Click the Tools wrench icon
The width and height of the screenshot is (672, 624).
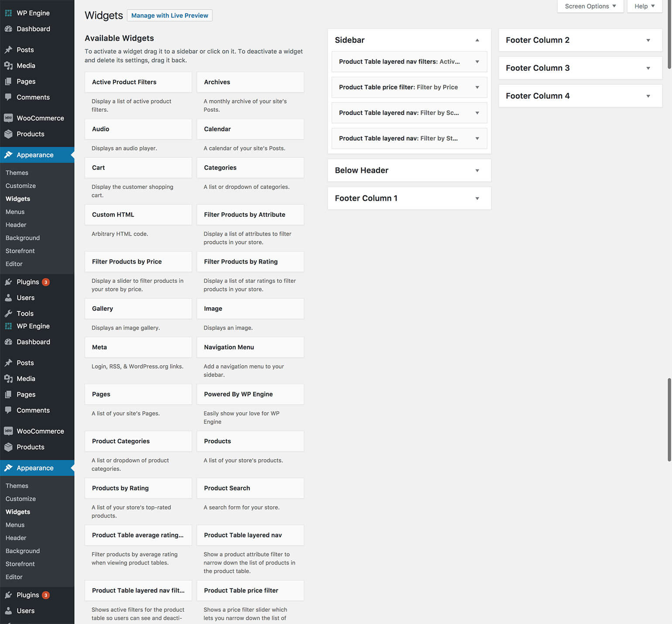click(8, 313)
